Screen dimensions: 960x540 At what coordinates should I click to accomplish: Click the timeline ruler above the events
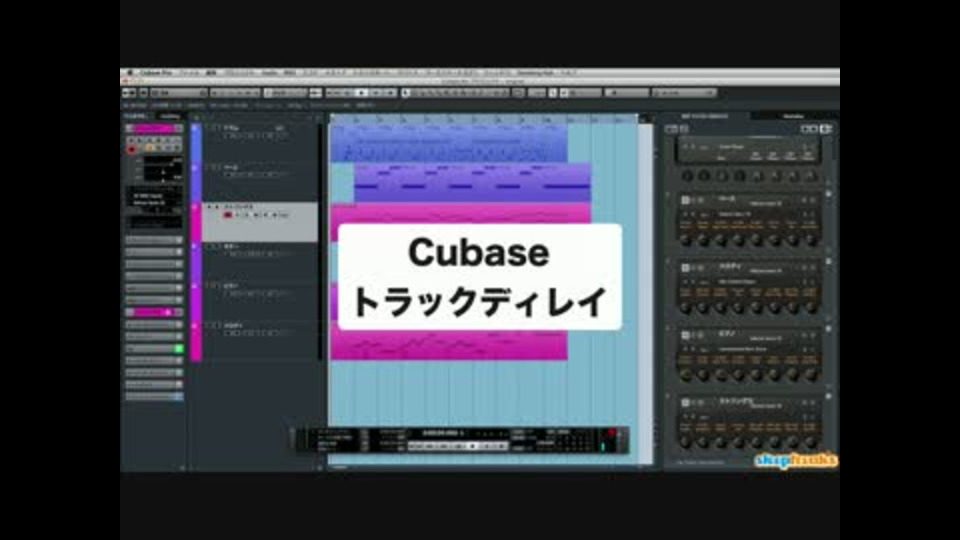pyautogui.click(x=484, y=119)
